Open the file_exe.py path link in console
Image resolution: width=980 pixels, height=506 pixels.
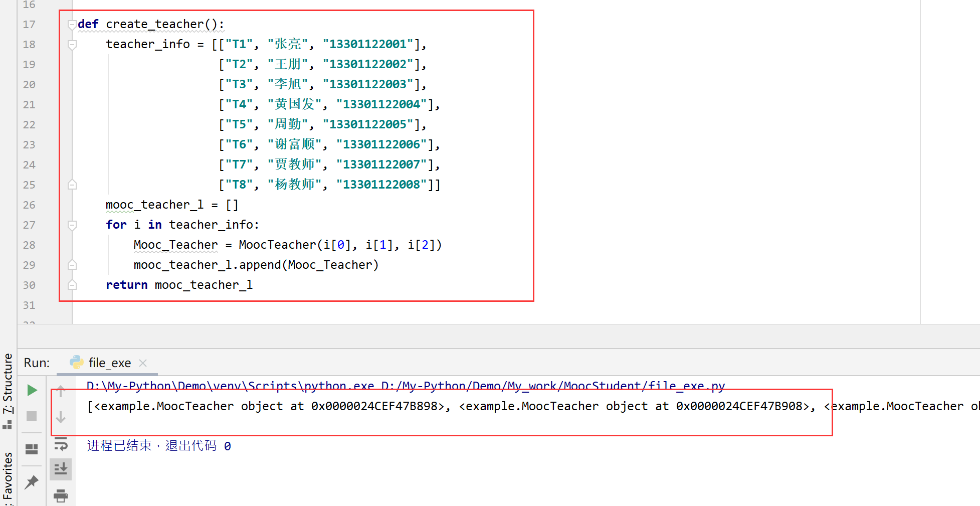click(553, 385)
